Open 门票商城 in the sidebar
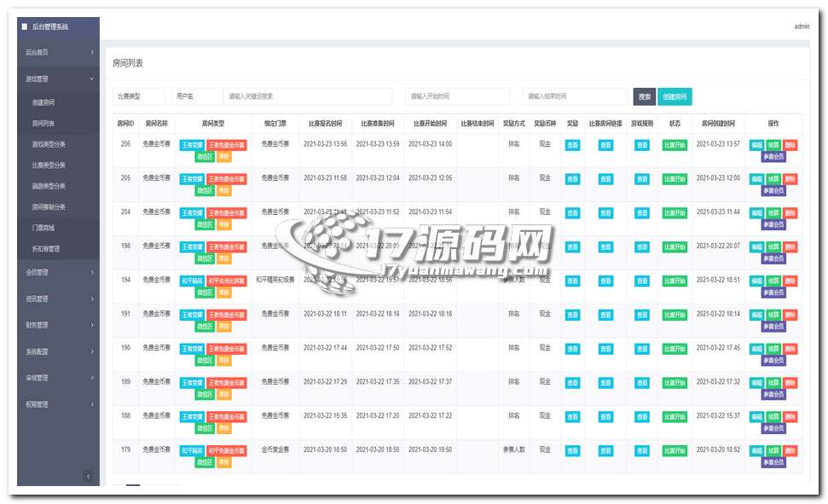This screenshot has height=504, width=828. point(43,228)
